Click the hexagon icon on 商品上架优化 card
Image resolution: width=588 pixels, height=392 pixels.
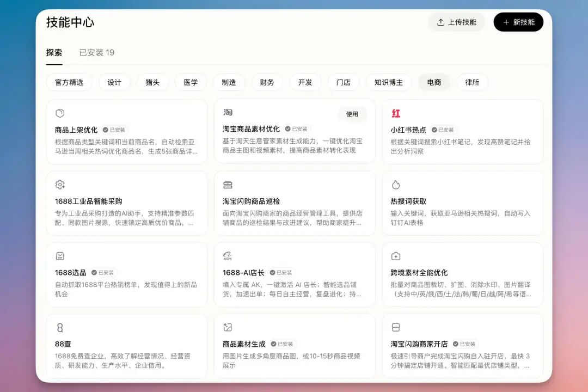pos(60,112)
